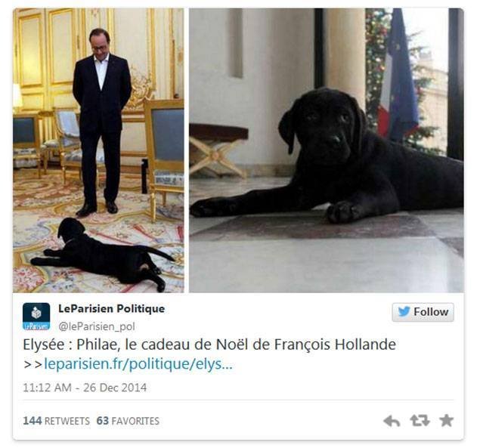
Task: Open the left photo of man and puppy
Action: pos(98,150)
